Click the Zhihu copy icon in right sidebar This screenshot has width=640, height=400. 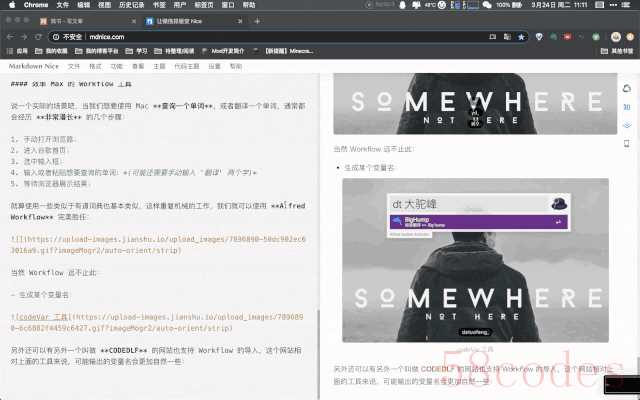627,104
